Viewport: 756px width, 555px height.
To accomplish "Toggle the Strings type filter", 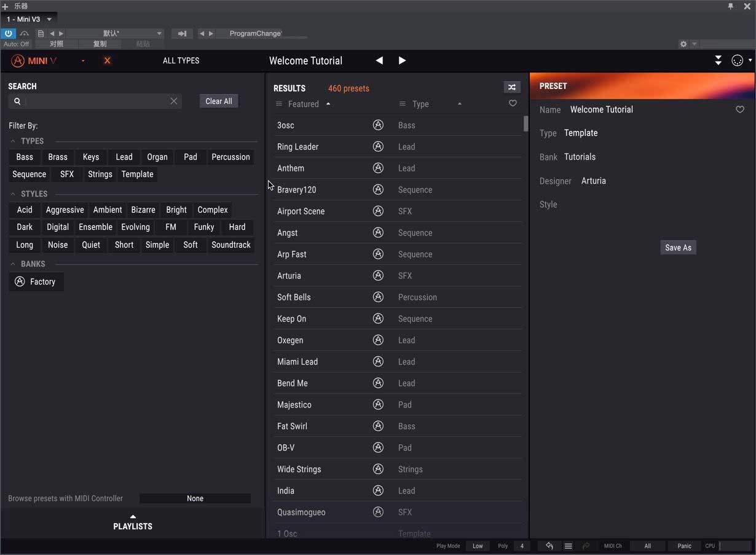I will tap(100, 174).
